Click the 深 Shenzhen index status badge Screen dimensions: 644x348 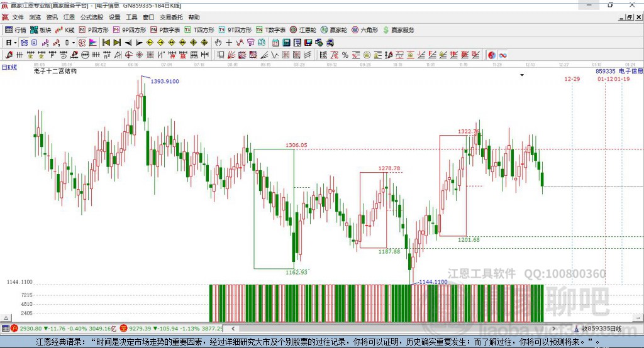click(x=124, y=329)
